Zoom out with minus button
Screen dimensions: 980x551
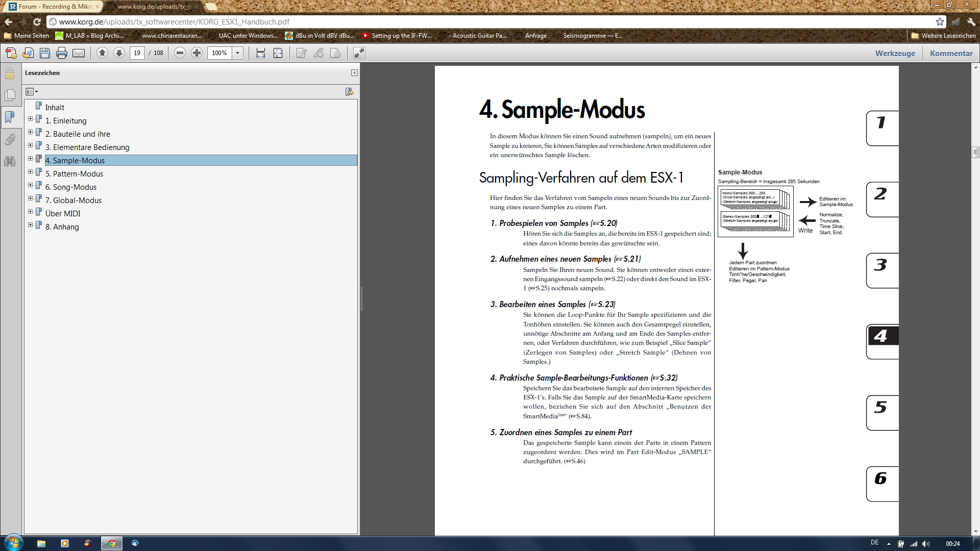coord(180,53)
